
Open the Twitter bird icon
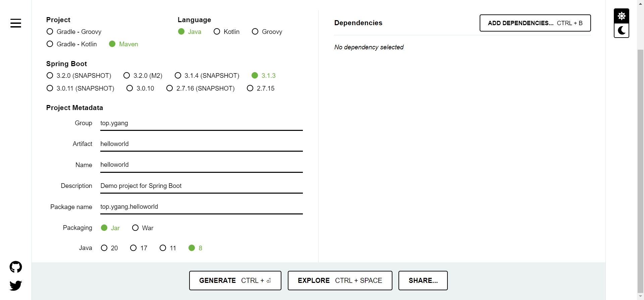[x=16, y=286]
